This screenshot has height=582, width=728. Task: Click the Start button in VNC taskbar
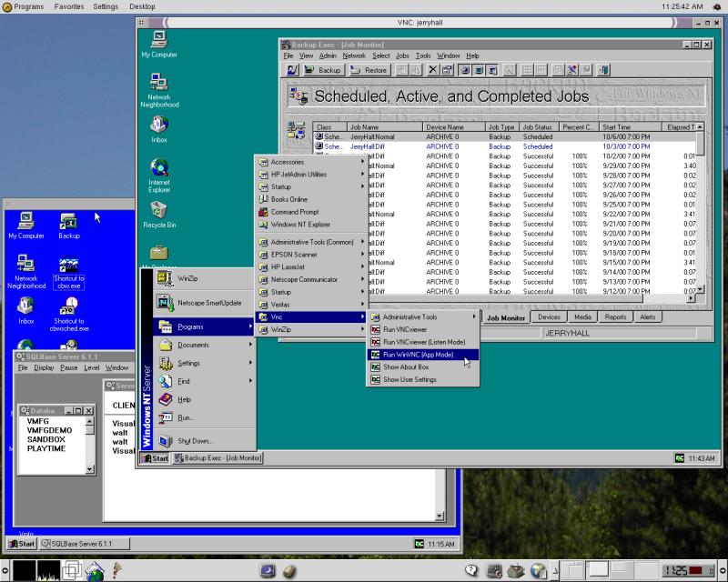[x=154, y=457]
